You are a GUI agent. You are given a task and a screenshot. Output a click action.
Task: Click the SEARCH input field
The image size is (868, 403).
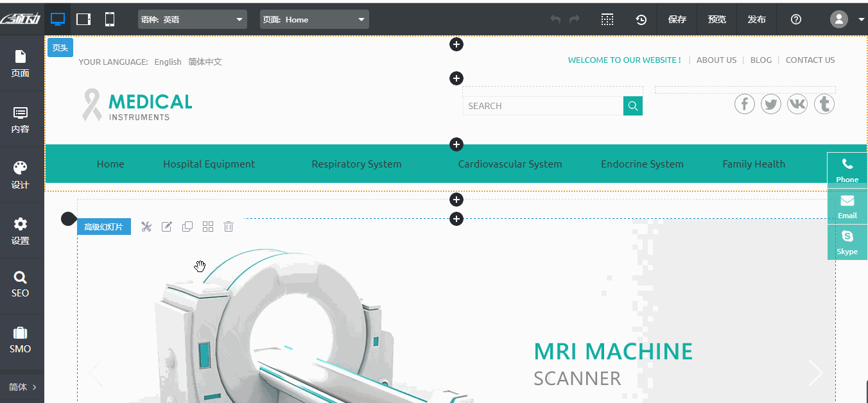[542, 106]
